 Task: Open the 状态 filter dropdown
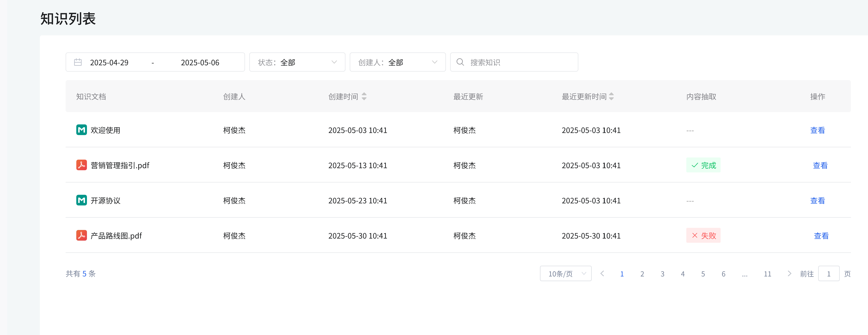point(297,62)
